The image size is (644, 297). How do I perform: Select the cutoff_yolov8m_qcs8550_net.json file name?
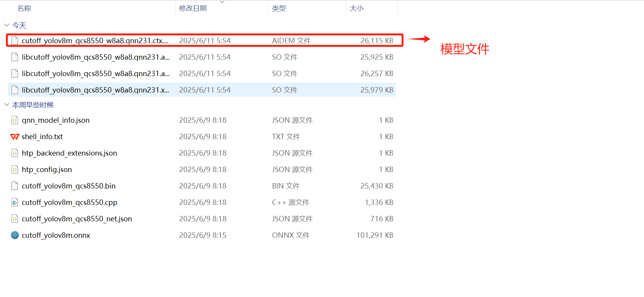[77, 219]
